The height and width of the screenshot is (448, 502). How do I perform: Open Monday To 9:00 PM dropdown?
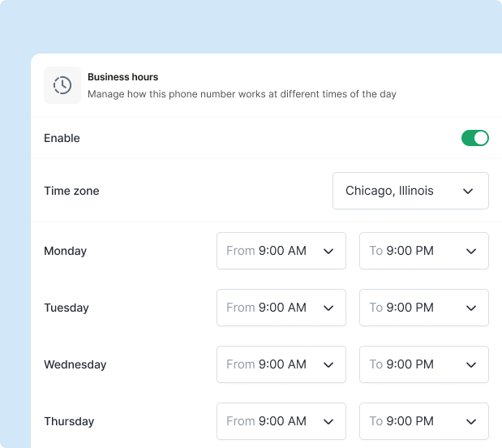pyautogui.click(x=424, y=251)
